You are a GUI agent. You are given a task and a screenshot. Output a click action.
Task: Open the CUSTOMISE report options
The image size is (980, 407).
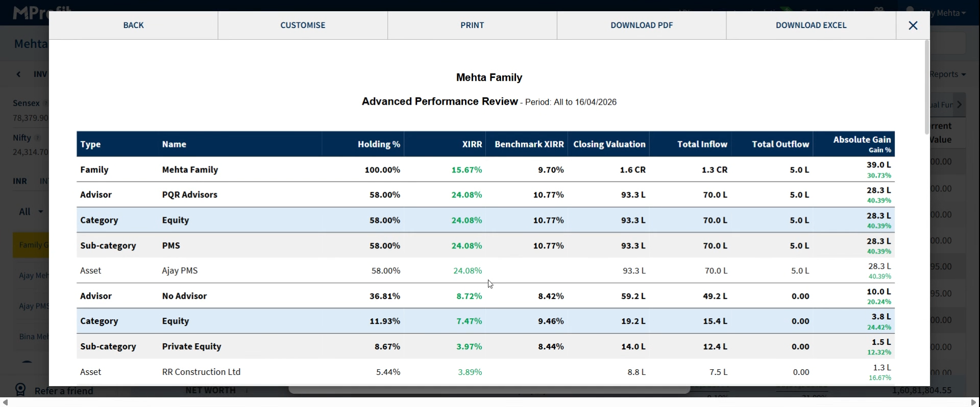[x=303, y=26]
